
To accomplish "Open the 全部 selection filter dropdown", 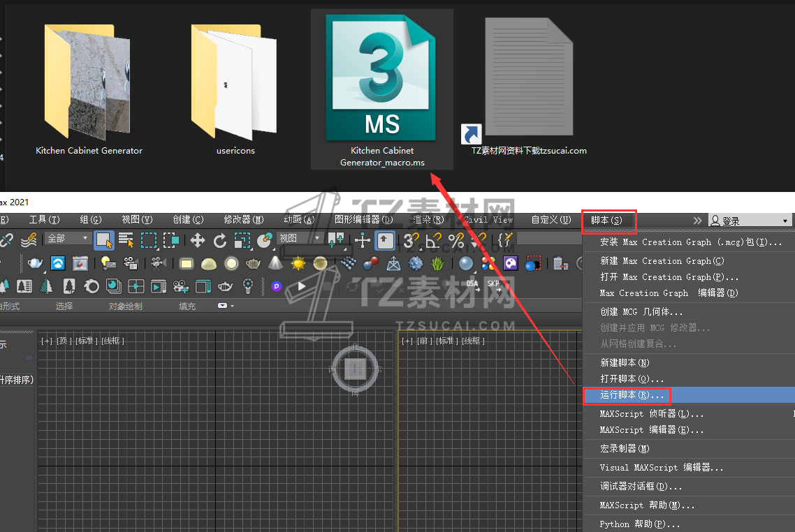I will [x=68, y=238].
